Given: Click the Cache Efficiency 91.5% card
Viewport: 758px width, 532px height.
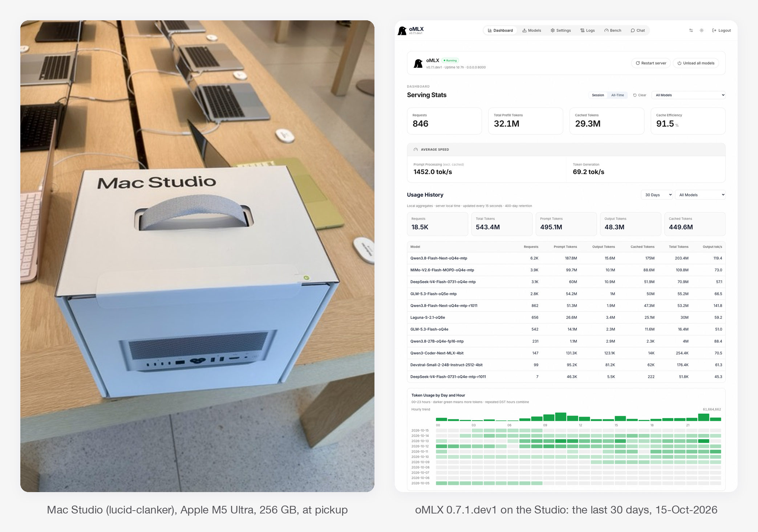Looking at the screenshot, I should click(x=688, y=121).
